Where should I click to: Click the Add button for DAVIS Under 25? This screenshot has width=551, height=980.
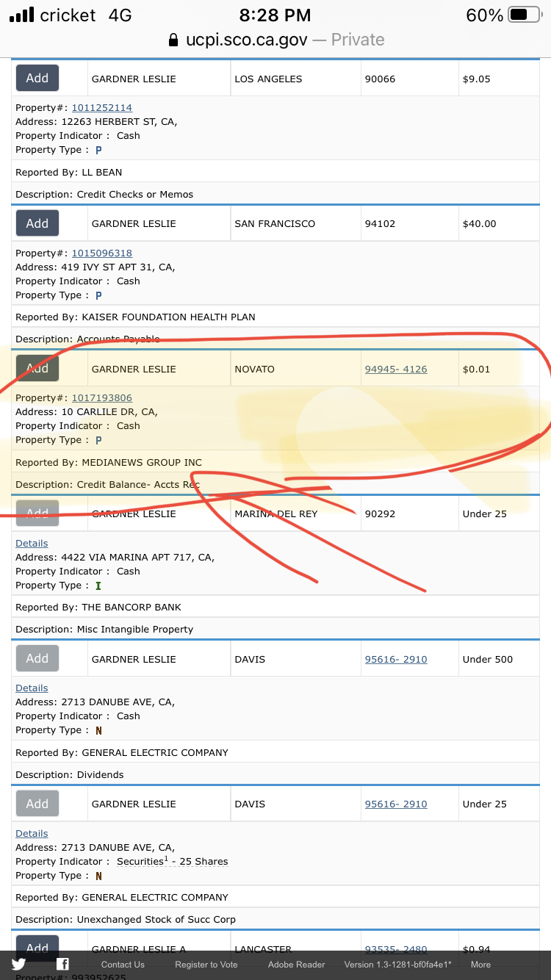(x=37, y=804)
